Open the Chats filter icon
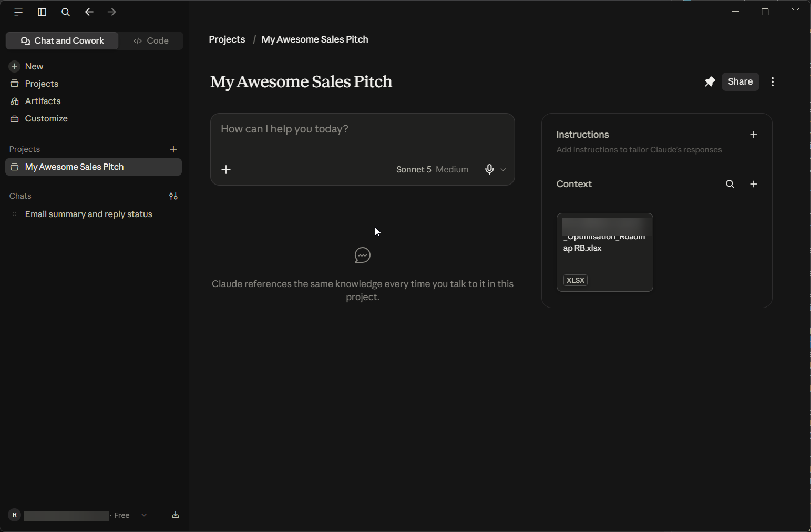 (x=173, y=196)
